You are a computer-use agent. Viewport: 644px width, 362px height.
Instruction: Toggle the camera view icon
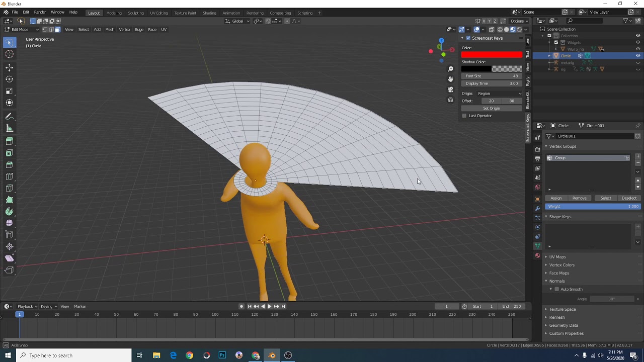pyautogui.click(x=450, y=89)
